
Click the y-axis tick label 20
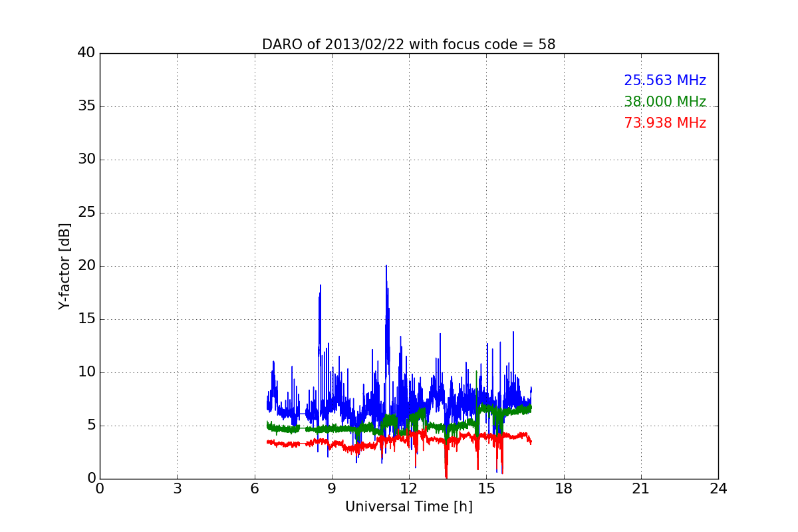pyautogui.click(x=86, y=266)
